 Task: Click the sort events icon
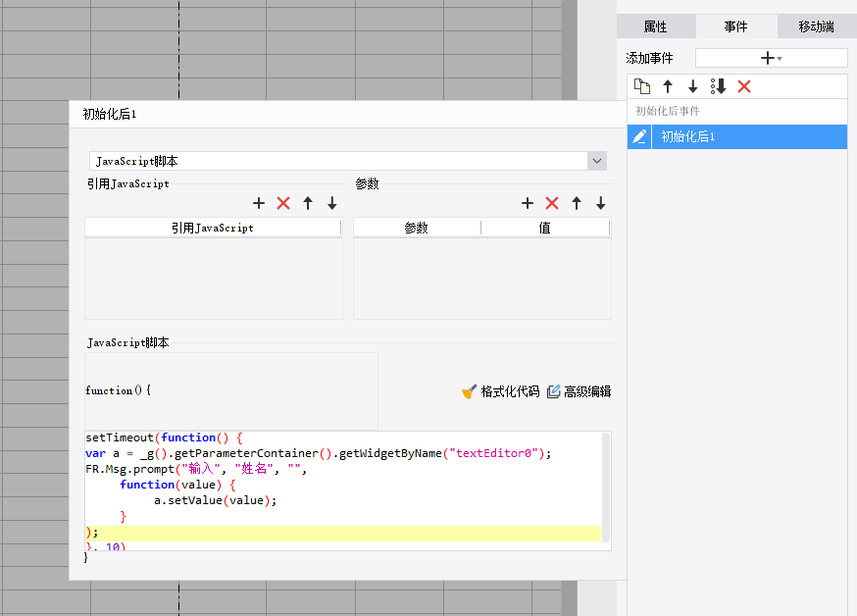[x=719, y=86]
